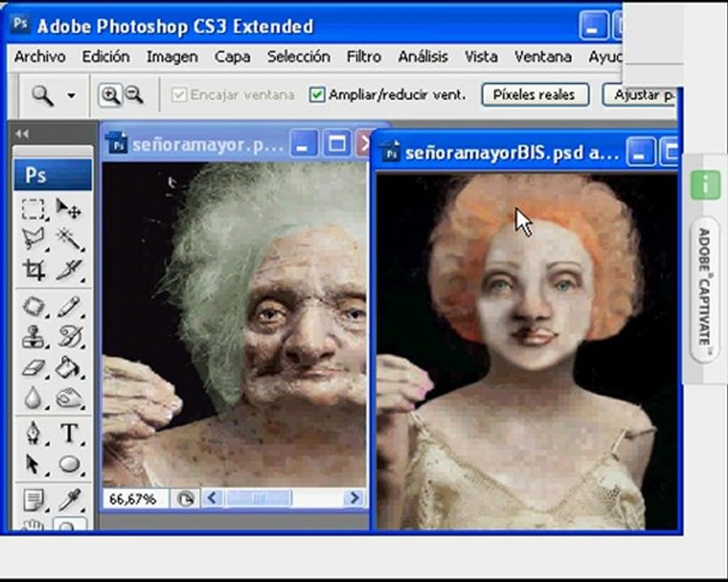Select the History Brush tool

70,337
